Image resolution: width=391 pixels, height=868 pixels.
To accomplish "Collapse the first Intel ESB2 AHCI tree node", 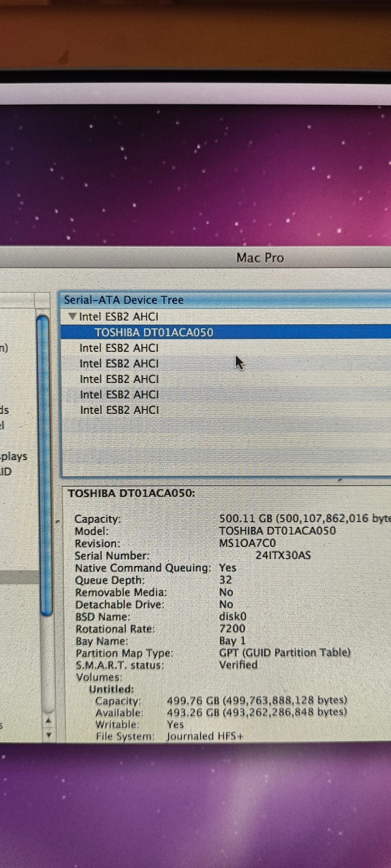I will 72,316.
